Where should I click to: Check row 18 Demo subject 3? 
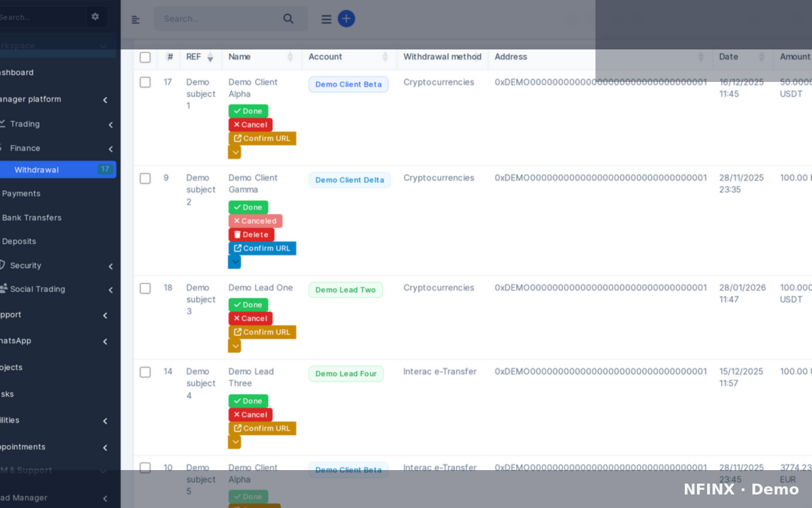(145, 289)
